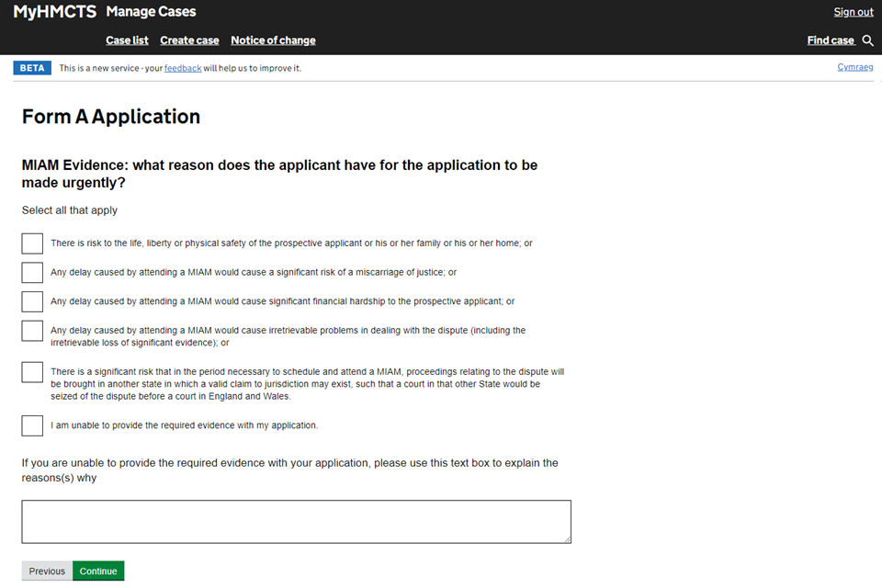Screen dimensions: 882x588
Task: Click the Sign out link
Action: tap(853, 12)
